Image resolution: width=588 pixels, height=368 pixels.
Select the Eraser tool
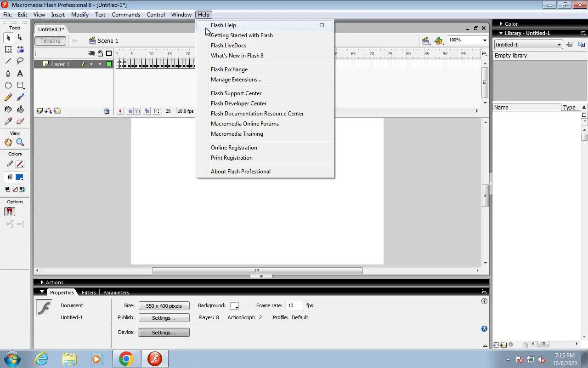(x=20, y=121)
